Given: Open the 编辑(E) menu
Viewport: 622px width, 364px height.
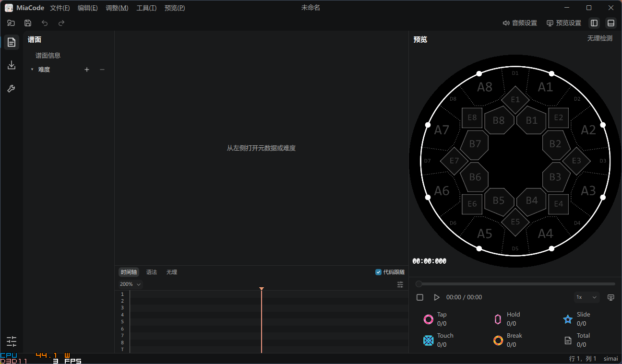Looking at the screenshot, I should 88,8.
